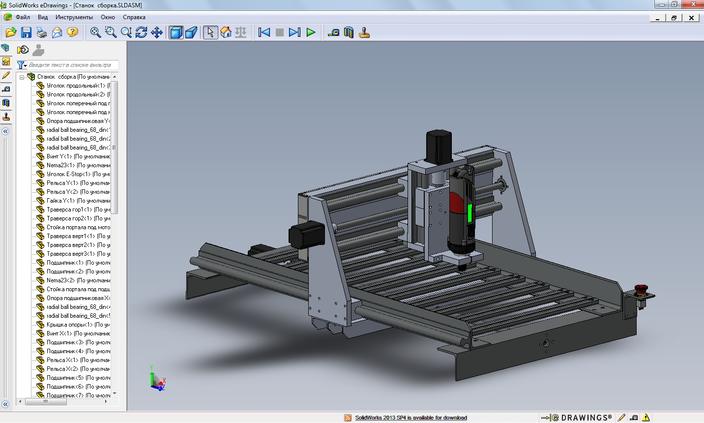The height and width of the screenshot is (423, 704).
Task: Open the Файл menu
Action: coord(22,17)
